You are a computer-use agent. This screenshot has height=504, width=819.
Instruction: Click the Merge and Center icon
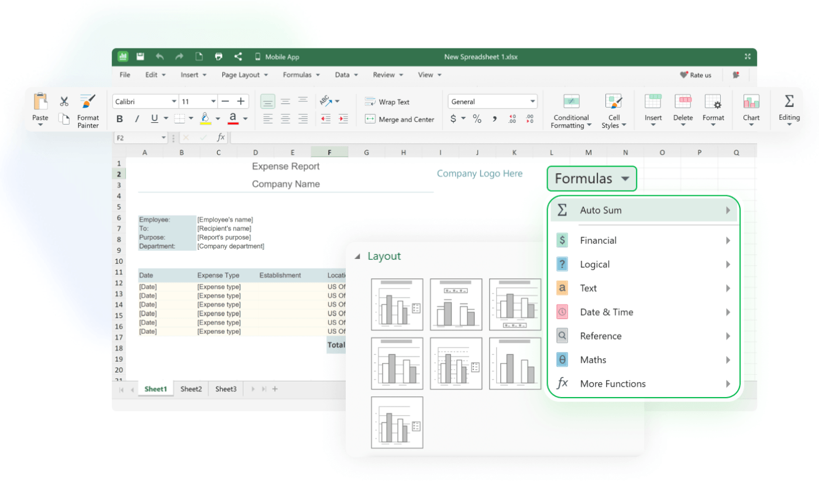[370, 119]
